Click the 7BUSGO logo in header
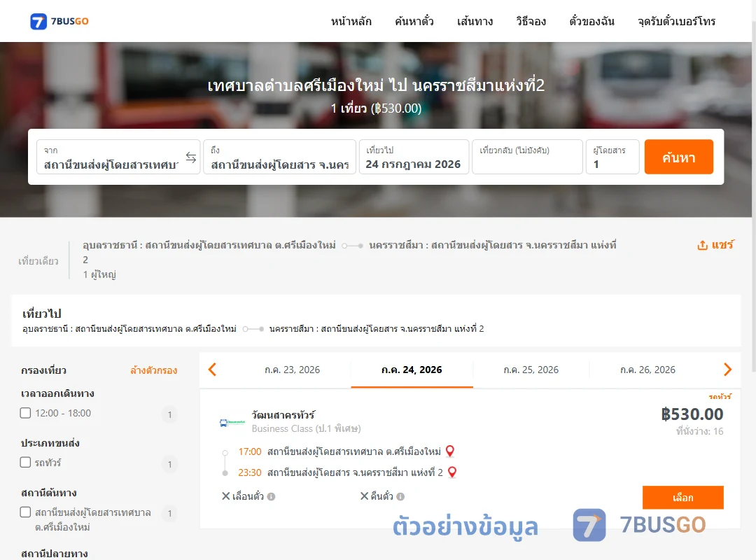The width and height of the screenshot is (756, 560). (x=59, y=21)
